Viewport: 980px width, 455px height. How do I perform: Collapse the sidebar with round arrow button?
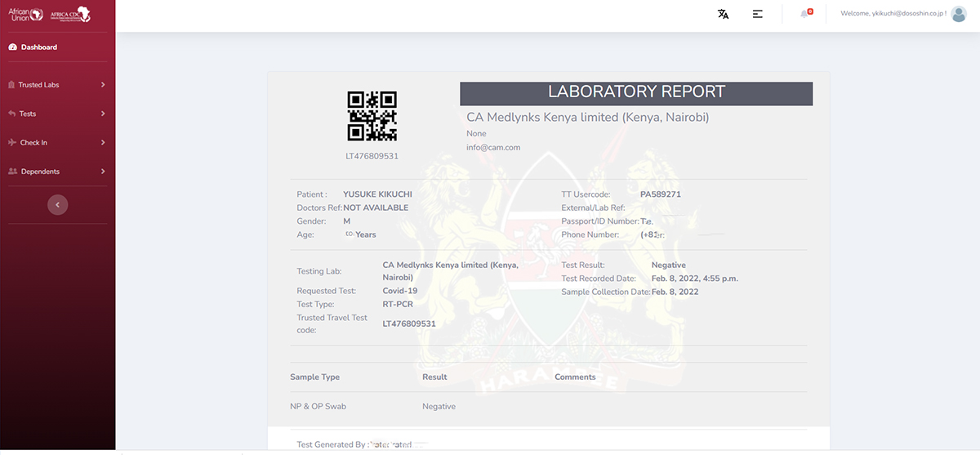(57, 205)
